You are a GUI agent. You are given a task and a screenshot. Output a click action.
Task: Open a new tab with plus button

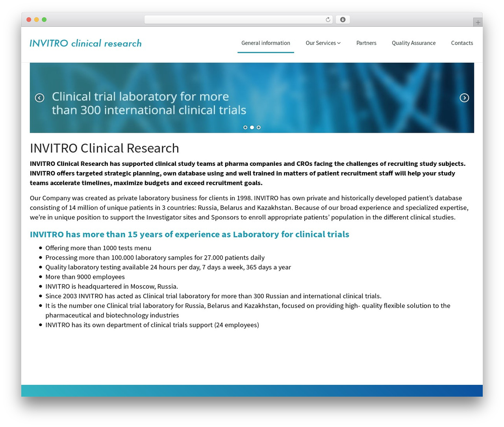(x=478, y=22)
